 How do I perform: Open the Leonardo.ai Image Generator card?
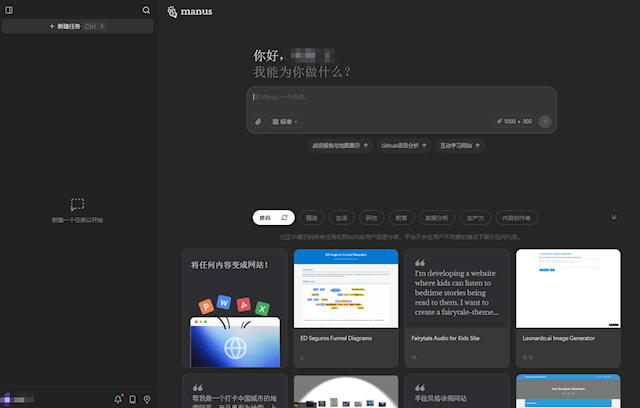567,308
